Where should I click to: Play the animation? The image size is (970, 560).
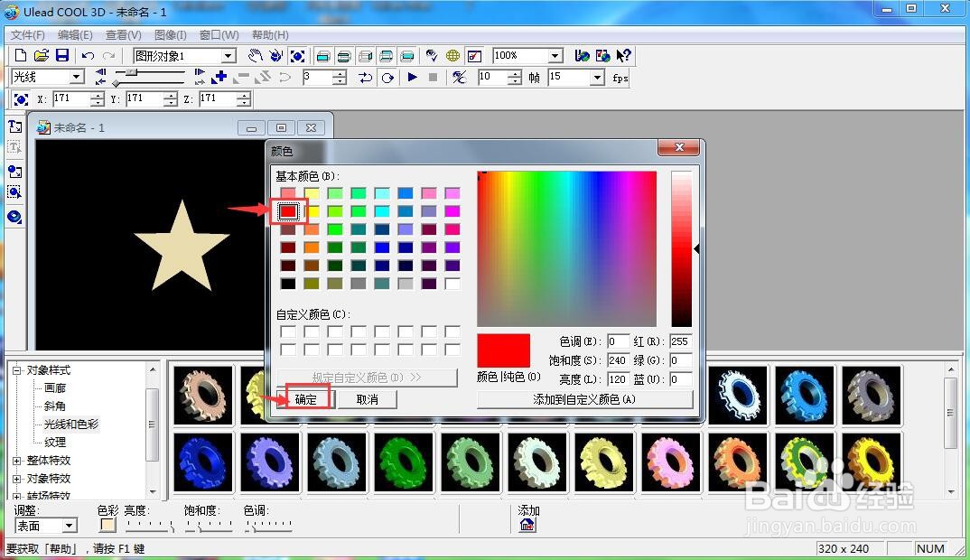[x=412, y=78]
